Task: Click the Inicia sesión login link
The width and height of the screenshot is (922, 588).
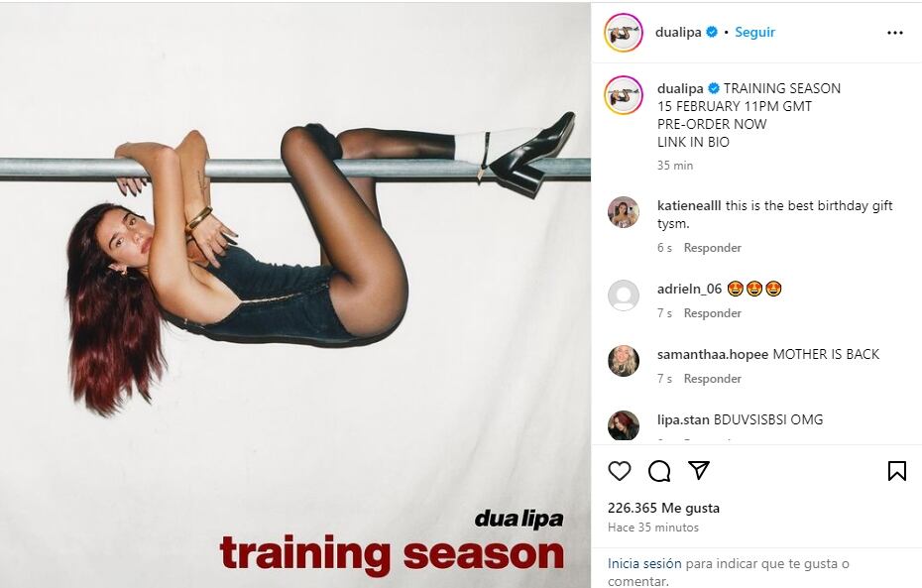Action: (644, 563)
